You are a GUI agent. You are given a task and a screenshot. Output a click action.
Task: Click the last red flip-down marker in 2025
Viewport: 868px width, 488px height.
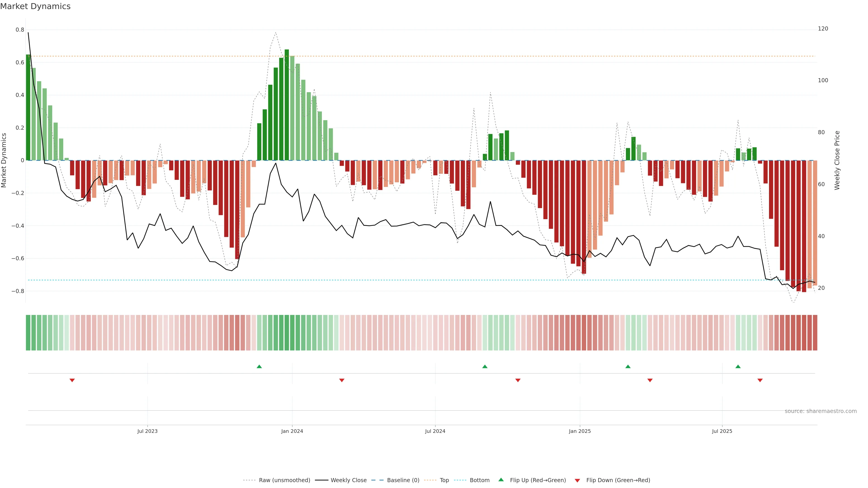[760, 380]
